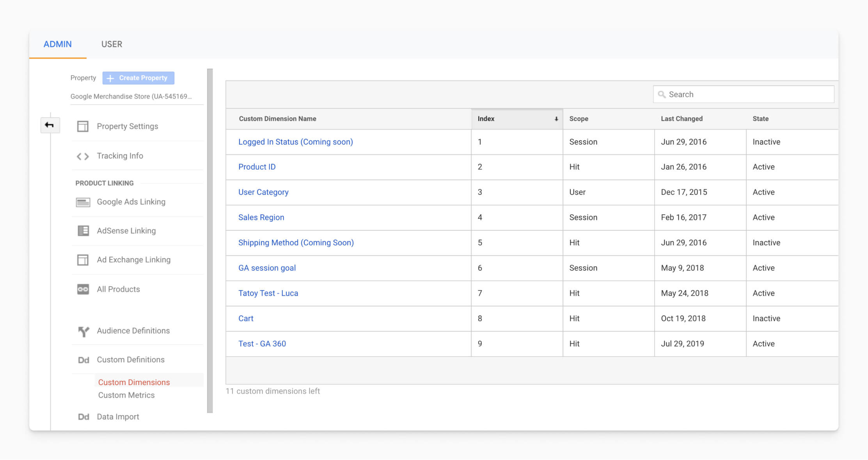Click the Index column sort arrow
This screenshot has width=868, height=460.
coord(556,119)
